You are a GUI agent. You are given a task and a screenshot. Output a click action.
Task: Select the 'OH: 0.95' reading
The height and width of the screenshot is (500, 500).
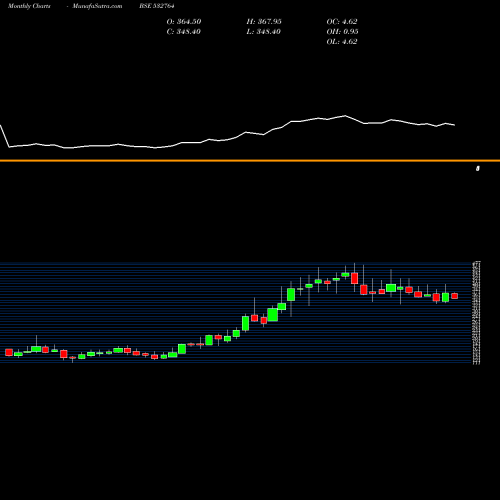pos(342,32)
